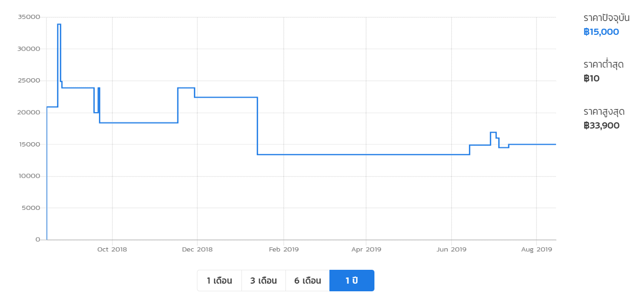Click the Feb 2019 x-axis label
The width and height of the screenshot is (644, 300).
283,249
